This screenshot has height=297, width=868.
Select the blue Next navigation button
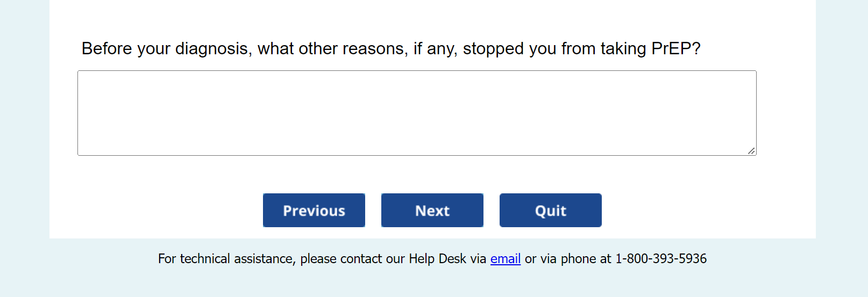pyautogui.click(x=432, y=211)
